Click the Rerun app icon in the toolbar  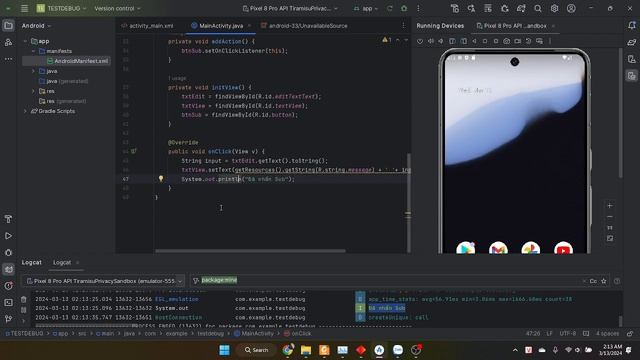[x=390, y=8]
